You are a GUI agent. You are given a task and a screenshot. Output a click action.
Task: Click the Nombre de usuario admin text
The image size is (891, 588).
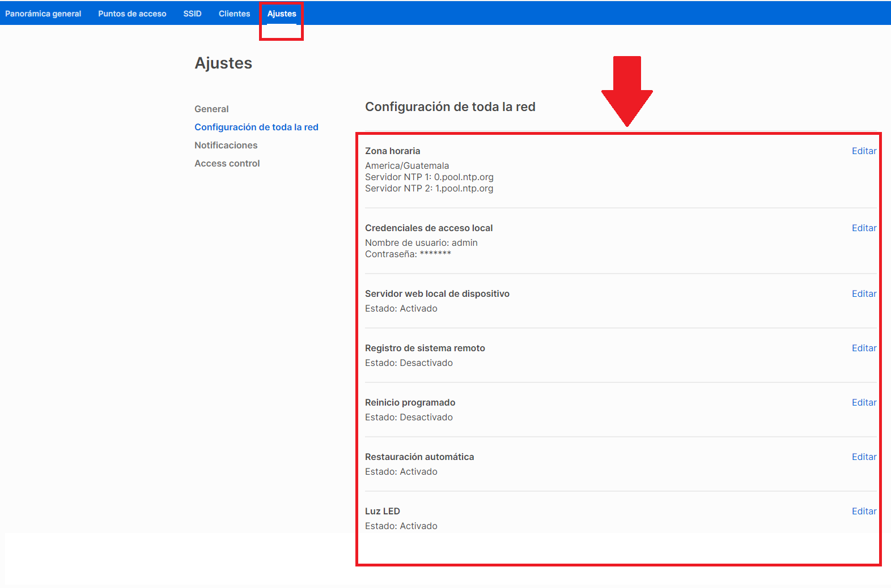[421, 242]
